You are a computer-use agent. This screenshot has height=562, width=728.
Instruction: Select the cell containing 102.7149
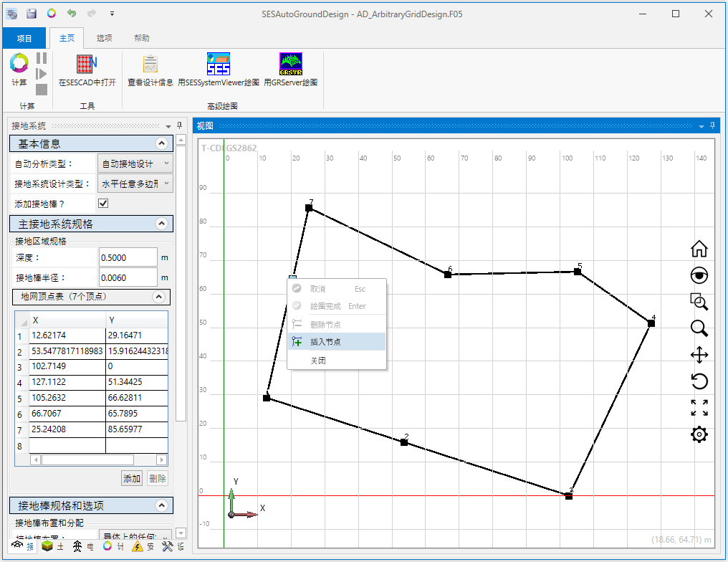pos(67,366)
